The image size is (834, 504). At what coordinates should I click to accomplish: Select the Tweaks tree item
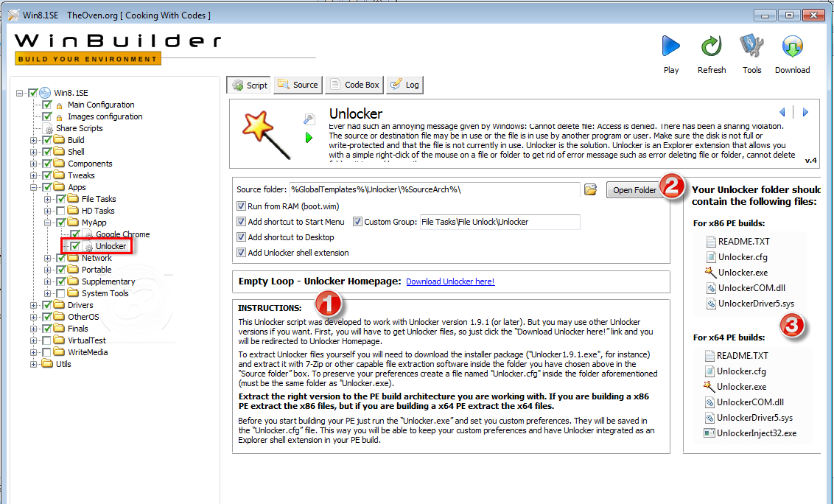[81, 175]
